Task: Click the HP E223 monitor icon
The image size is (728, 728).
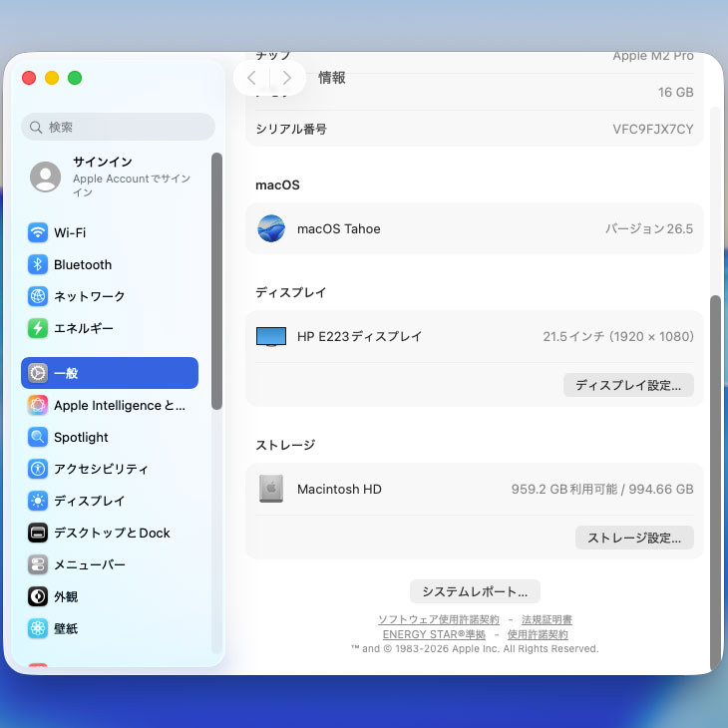Action: click(271, 337)
